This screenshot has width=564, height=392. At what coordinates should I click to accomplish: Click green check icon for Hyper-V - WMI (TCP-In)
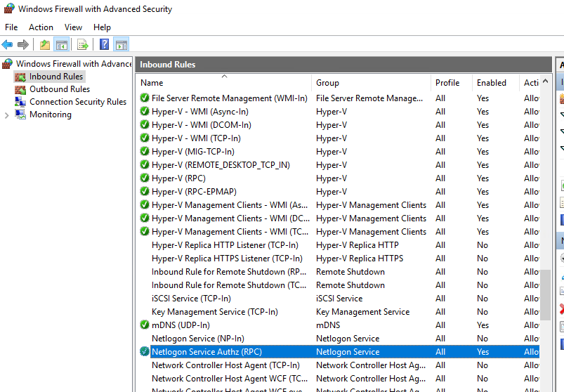(x=145, y=138)
